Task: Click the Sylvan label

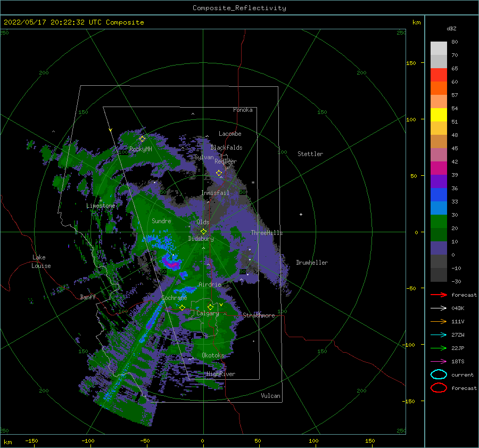Action: 204,157
